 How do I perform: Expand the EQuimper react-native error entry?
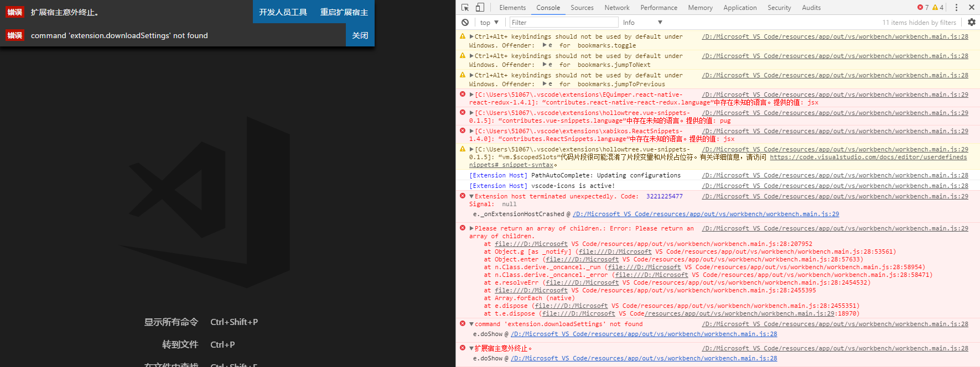click(x=471, y=95)
